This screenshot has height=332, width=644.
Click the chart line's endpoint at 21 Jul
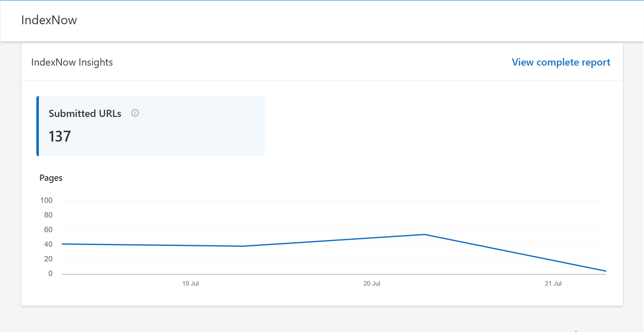coord(606,271)
